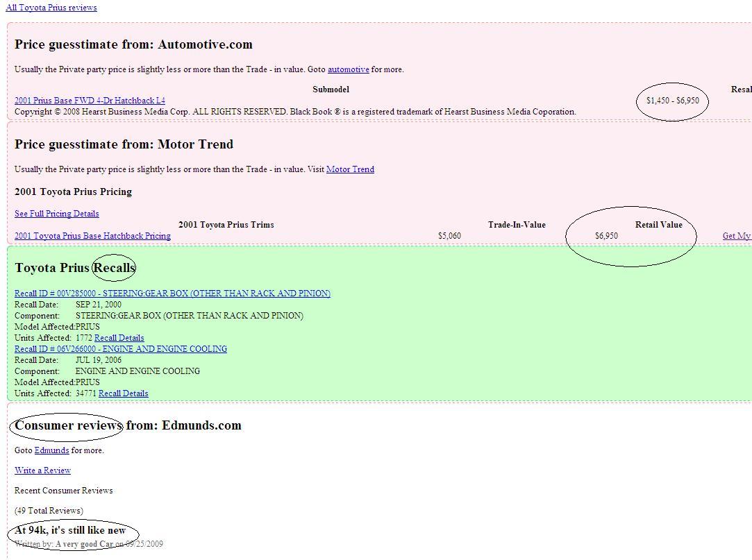Open Recall Details for 1772 units affected
This screenshot has height=560, width=752.
tap(119, 337)
